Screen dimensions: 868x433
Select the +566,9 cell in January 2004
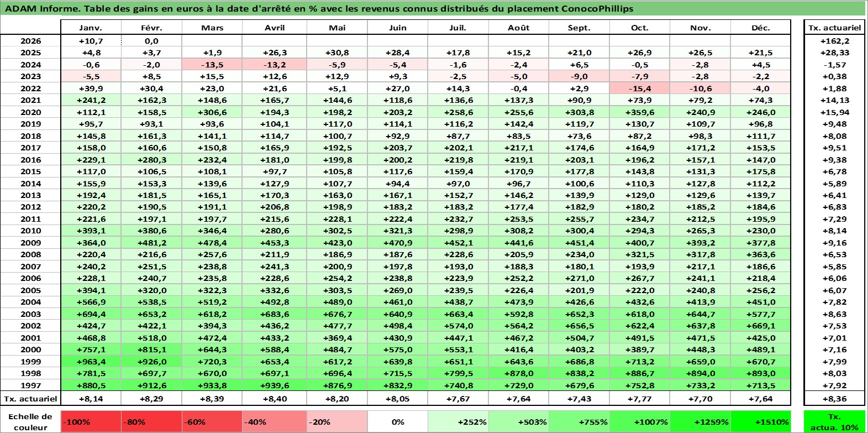[x=91, y=302]
